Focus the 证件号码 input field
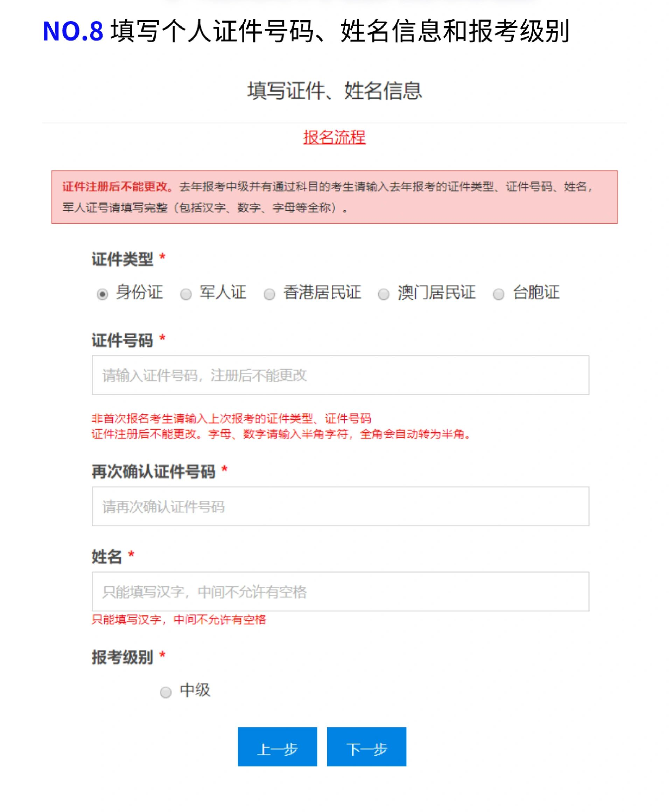The height and width of the screenshot is (812, 672). click(341, 375)
